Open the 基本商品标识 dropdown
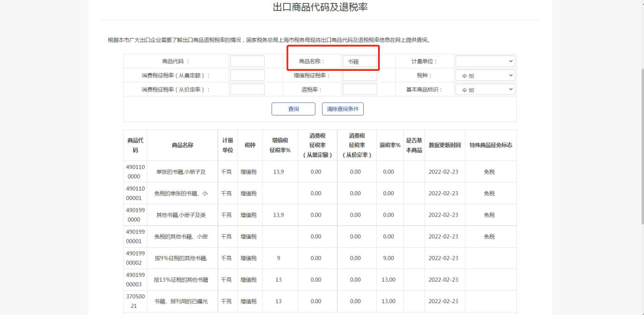 click(485, 89)
